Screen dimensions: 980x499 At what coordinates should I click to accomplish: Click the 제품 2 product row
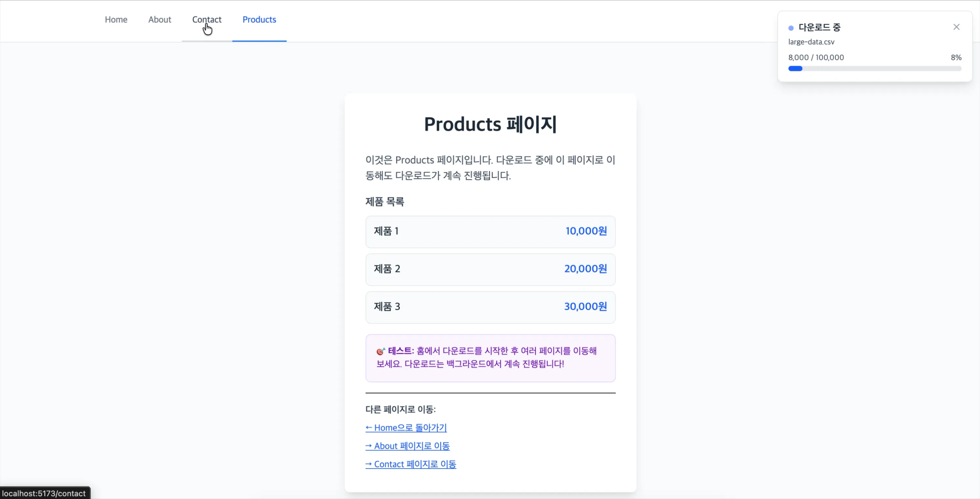coord(490,269)
